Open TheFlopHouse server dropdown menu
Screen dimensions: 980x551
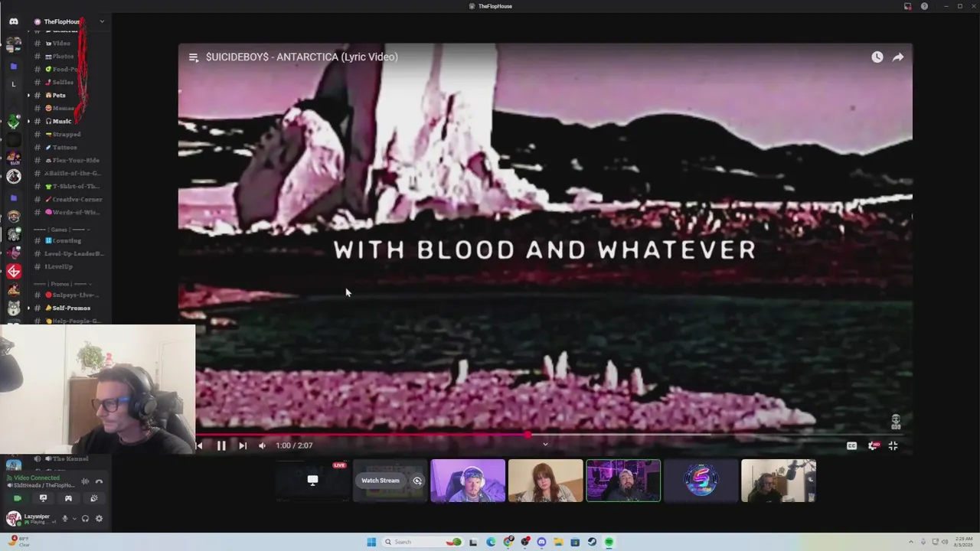tap(102, 21)
